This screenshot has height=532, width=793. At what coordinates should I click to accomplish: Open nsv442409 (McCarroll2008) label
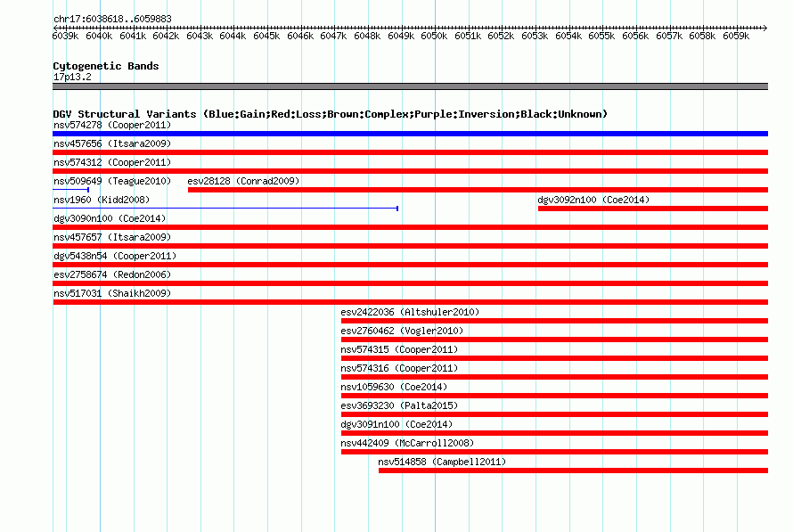click(x=407, y=443)
